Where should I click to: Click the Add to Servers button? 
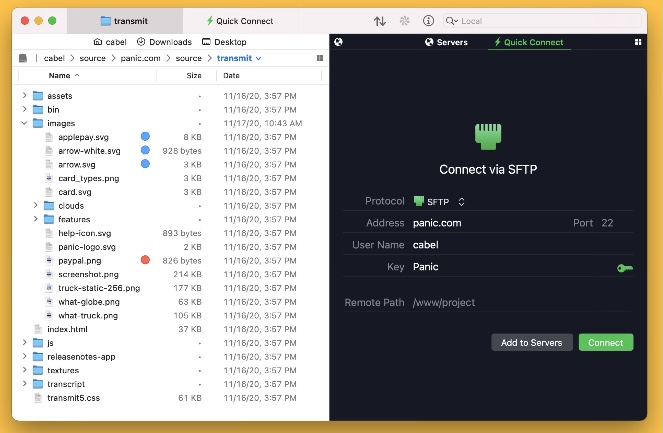click(531, 342)
